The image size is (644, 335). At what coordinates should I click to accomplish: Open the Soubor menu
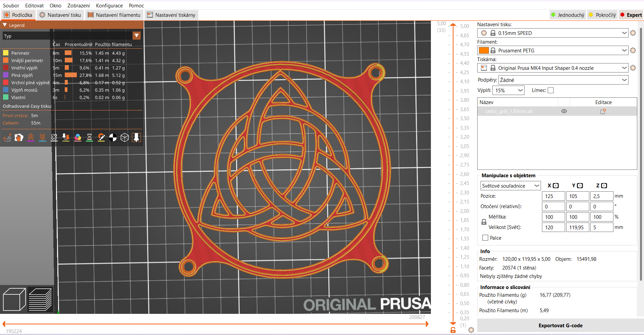coord(11,5)
